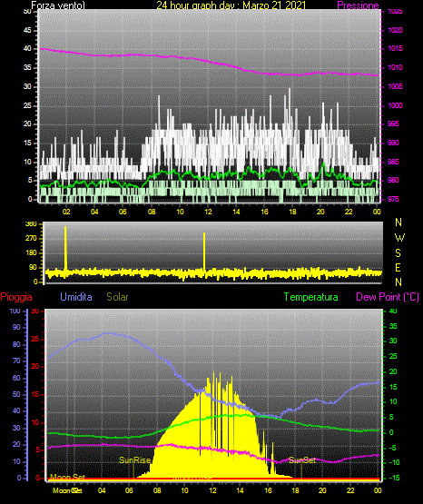Click the Solar legend label
Viewport: 423px width, 504px height.
coord(117,297)
